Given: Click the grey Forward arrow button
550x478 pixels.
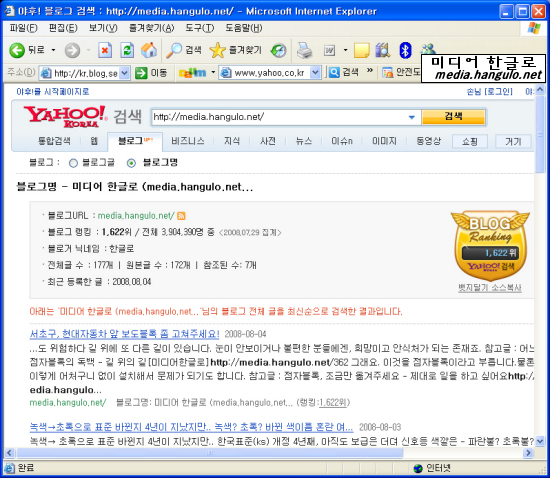Looking at the screenshot, I should (73, 51).
